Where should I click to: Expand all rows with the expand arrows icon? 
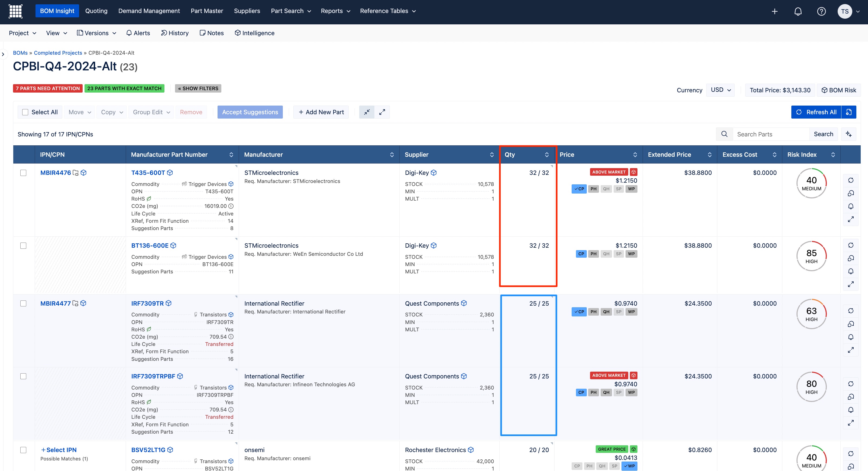click(x=382, y=112)
